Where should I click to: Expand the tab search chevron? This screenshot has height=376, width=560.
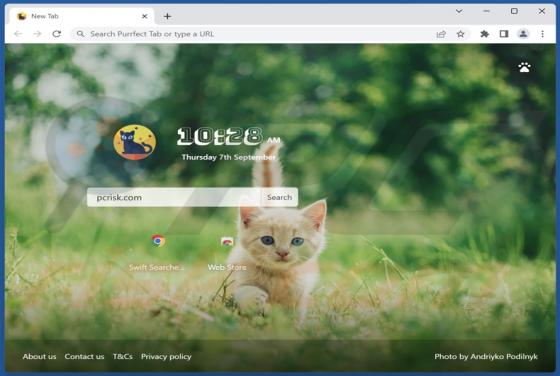459,11
